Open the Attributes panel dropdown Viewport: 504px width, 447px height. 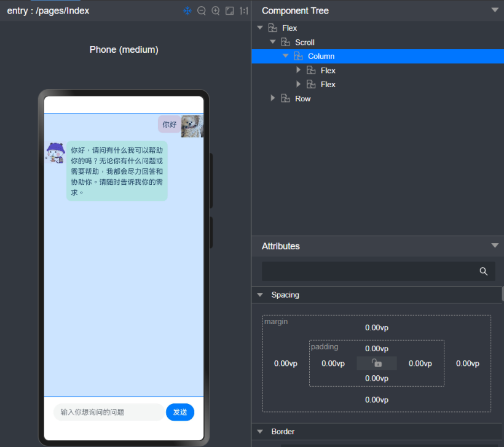(x=495, y=246)
